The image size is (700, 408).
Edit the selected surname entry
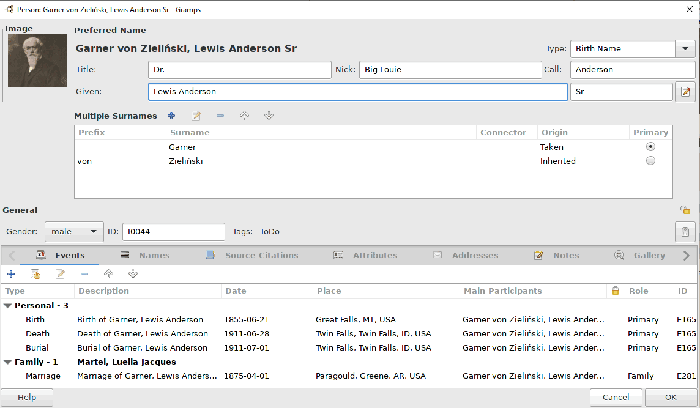(x=196, y=116)
